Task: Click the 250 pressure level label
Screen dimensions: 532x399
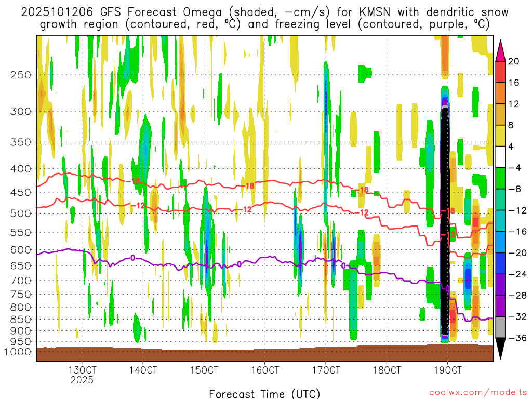Action: point(21,75)
